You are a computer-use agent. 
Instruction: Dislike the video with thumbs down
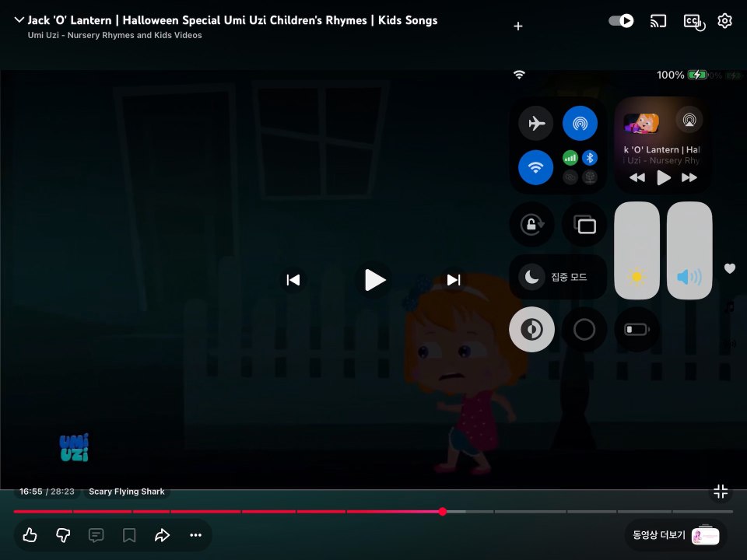(x=63, y=535)
